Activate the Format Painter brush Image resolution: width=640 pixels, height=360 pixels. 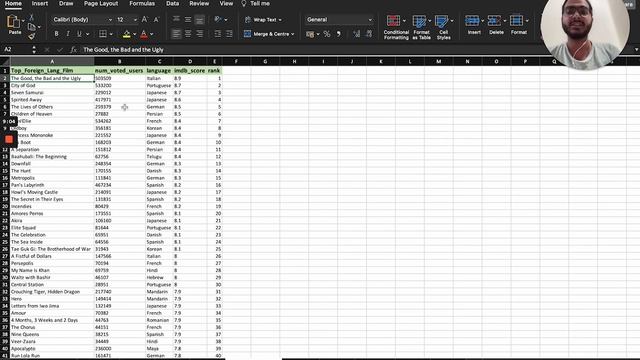click(x=31, y=37)
